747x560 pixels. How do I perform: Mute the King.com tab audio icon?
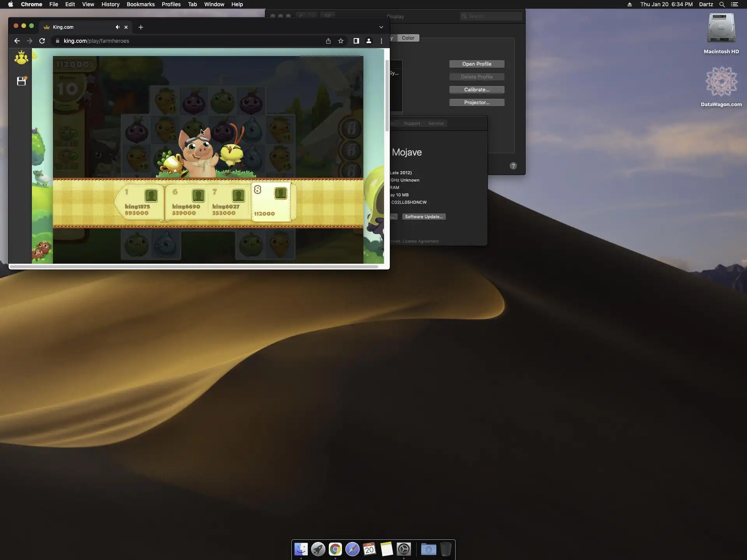(117, 27)
